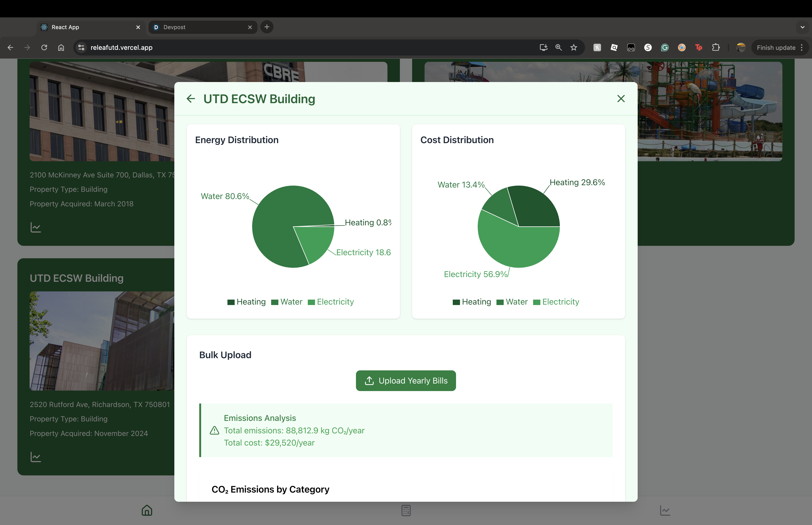Click the Upload Yearly Bills button
The image size is (812, 525).
coord(406,380)
